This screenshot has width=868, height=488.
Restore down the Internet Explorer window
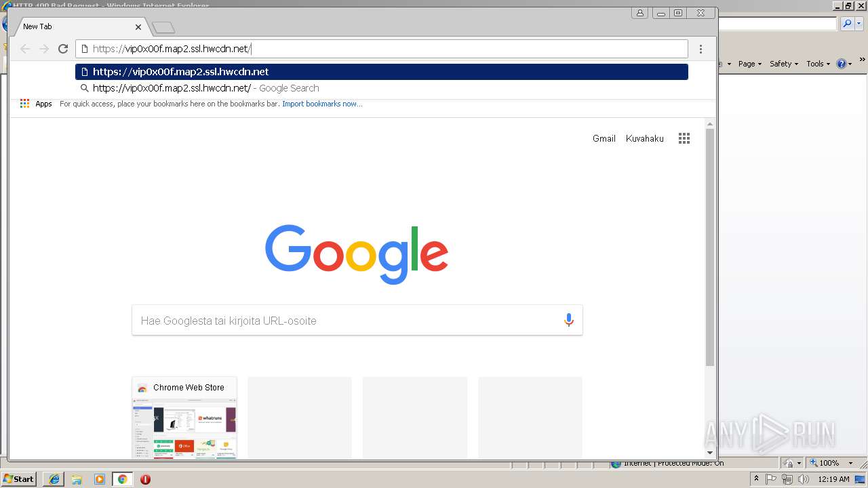point(848,5)
